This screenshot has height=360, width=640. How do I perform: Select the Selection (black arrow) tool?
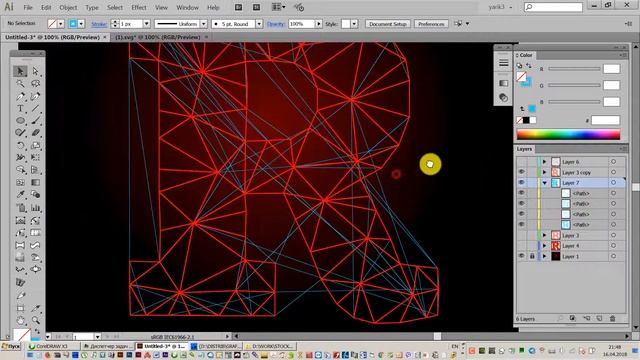pos(20,71)
